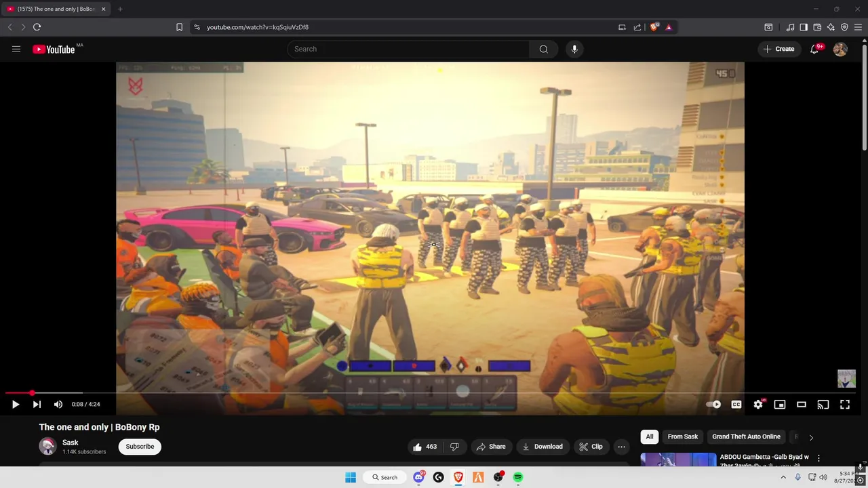Select the BoBony Rp YouTube tab
This screenshot has height=488, width=868.
click(56, 9)
